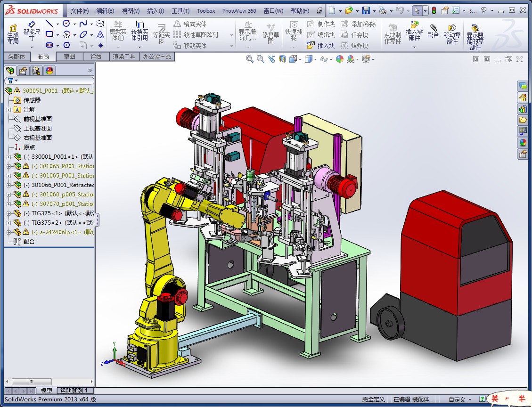Select the line sketch tool
The image size is (532, 407).
pos(49,24)
